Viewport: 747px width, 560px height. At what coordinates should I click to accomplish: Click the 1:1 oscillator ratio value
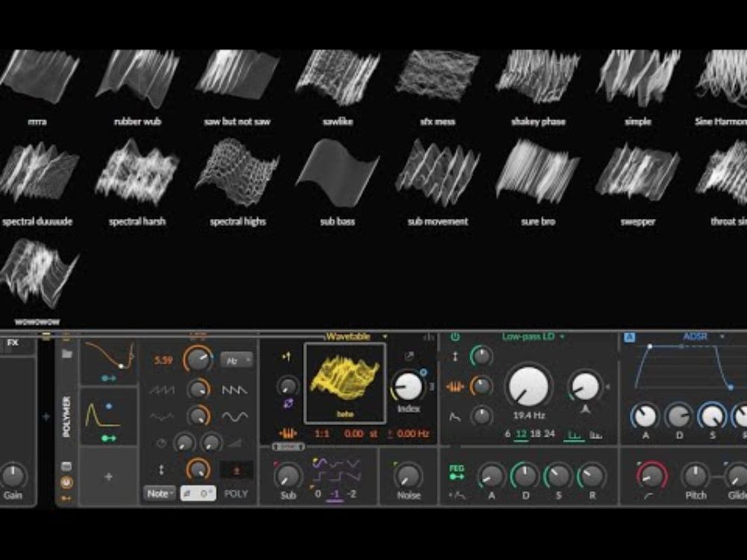point(322,434)
